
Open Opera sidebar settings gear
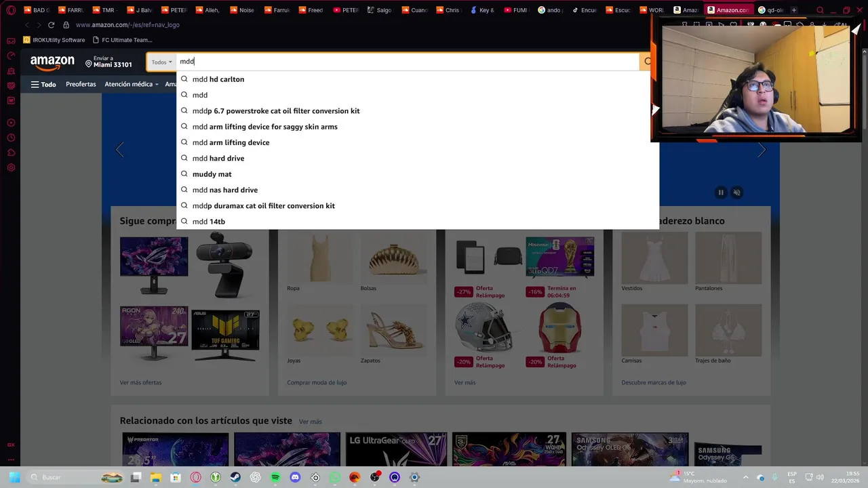(11, 167)
